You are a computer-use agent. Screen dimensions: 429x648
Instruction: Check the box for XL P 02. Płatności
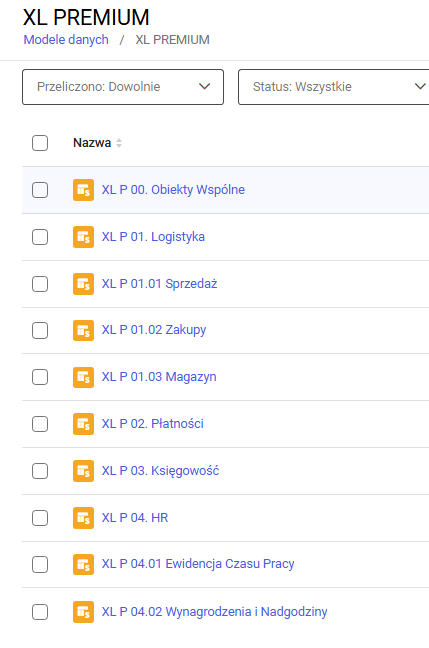coord(40,424)
